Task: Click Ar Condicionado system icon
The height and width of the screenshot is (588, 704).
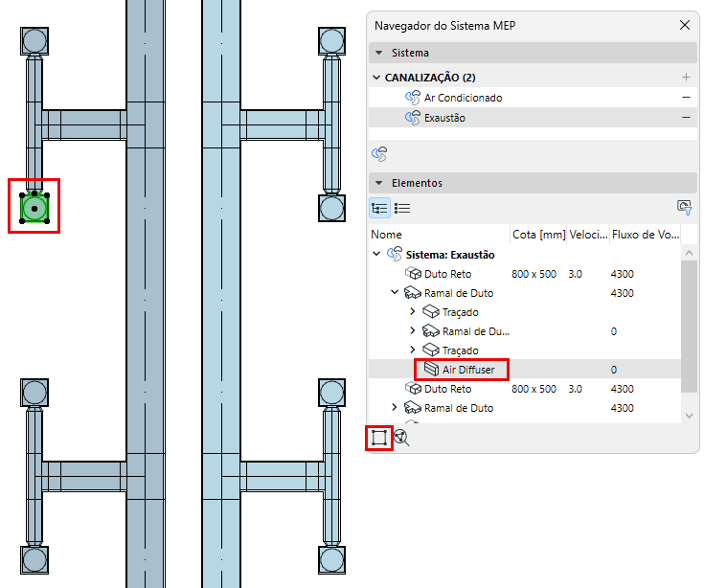Action: [x=412, y=98]
